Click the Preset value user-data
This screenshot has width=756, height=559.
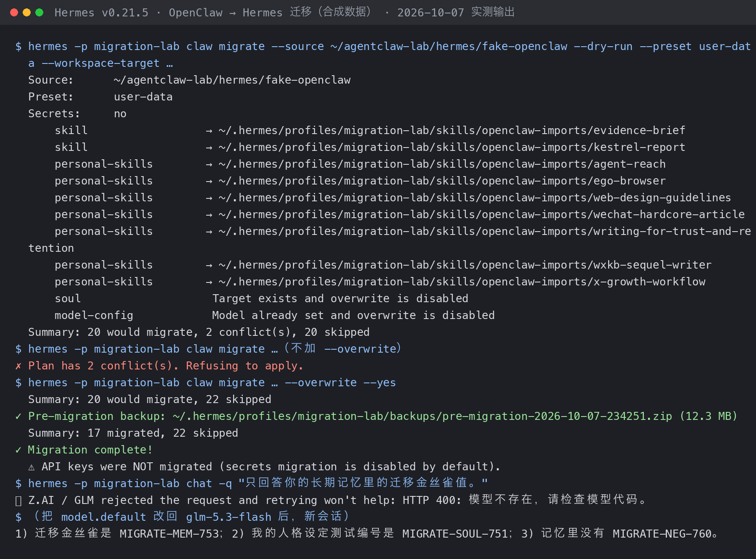143,97
